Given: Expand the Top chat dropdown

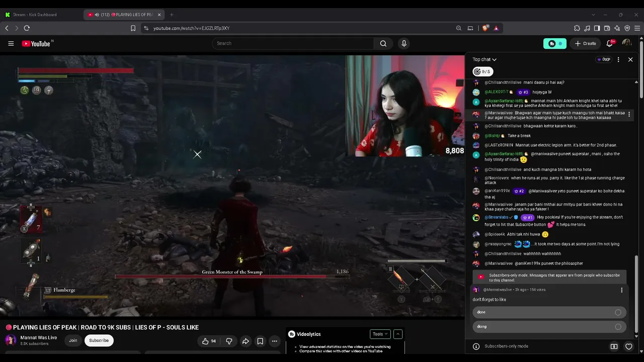Looking at the screenshot, I should [x=485, y=59].
